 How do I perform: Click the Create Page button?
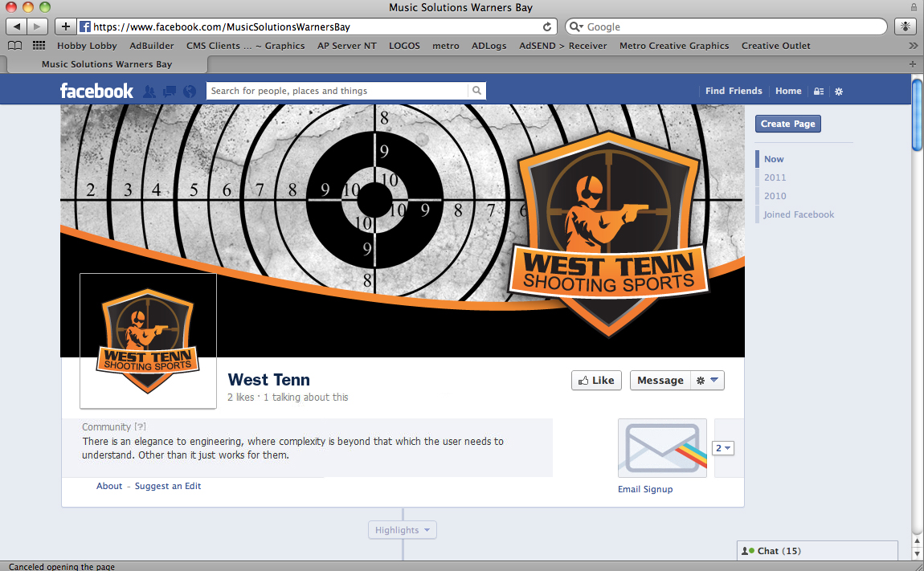788,124
